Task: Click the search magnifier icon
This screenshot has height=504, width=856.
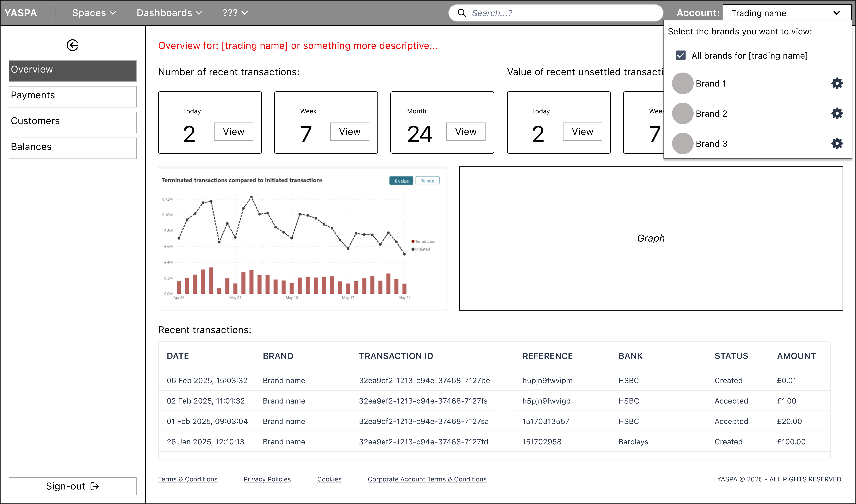Action: coord(462,13)
